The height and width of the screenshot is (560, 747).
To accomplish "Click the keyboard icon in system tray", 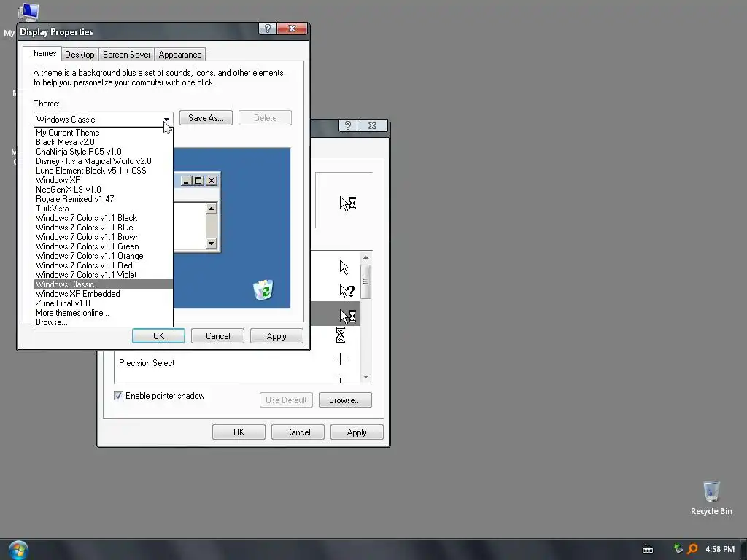I will coord(648,550).
